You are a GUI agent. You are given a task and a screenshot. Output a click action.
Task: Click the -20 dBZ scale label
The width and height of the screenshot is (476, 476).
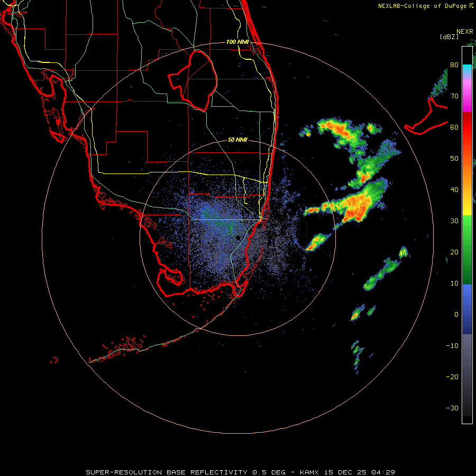452,377
